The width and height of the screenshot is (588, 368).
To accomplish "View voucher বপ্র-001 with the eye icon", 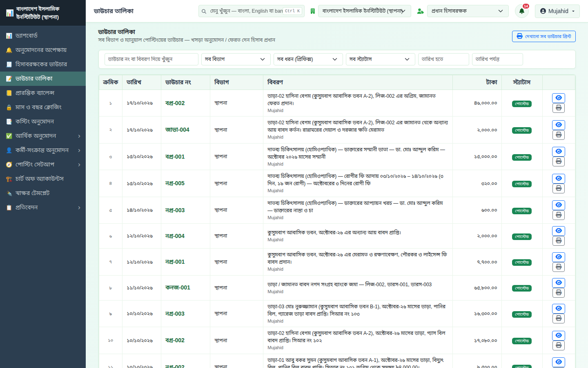I will pos(559,151).
